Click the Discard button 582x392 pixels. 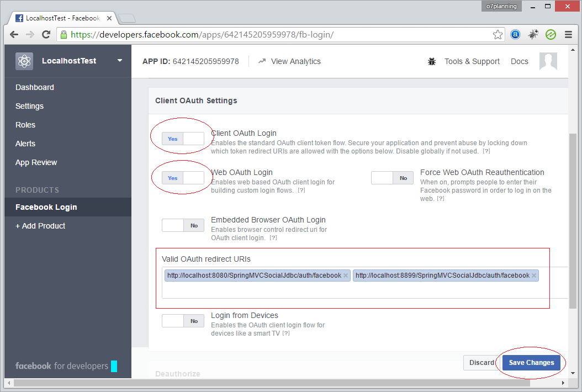pyautogui.click(x=482, y=363)
